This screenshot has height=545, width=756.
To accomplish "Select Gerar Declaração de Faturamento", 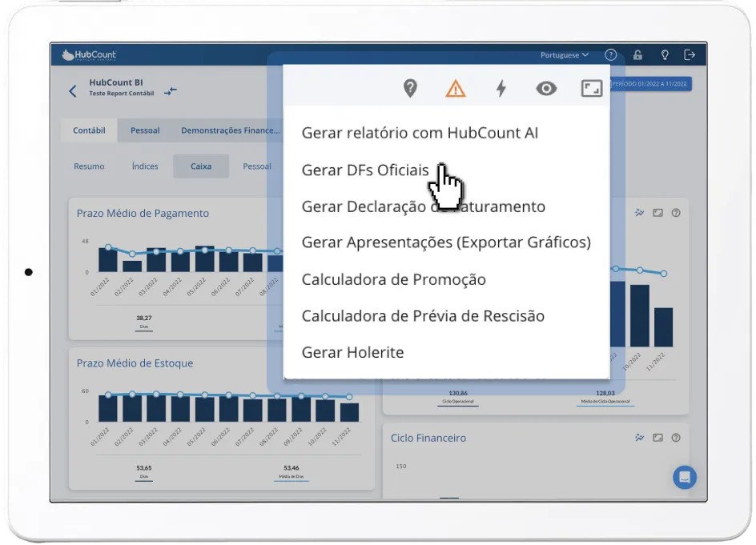I will click(x=424, y=206).
